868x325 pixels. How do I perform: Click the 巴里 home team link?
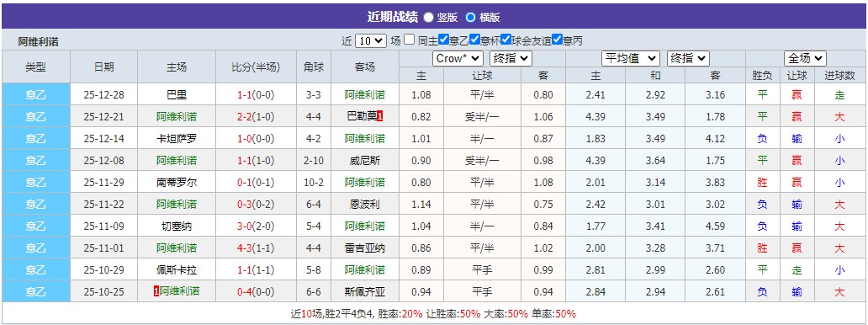click(177, 95)
